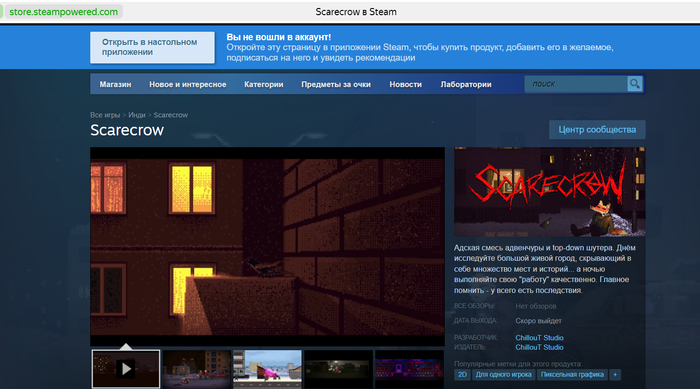Viewport: 700px width, 389px height.
Task: Click Вы не вошли в аккаунт text
Action: click(279, 37)
